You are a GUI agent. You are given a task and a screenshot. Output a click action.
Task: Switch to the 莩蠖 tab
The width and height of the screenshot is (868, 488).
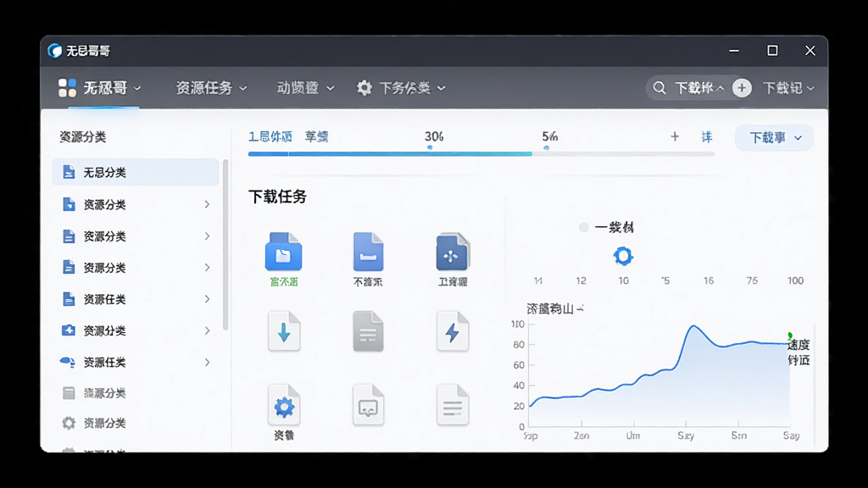click(x=317, y=136)
